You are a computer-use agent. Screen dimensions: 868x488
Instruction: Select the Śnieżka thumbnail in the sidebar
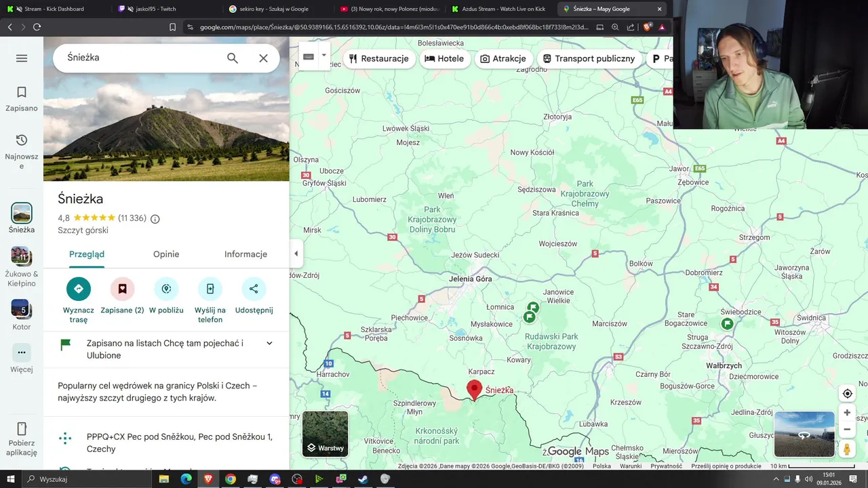(22, 213)
